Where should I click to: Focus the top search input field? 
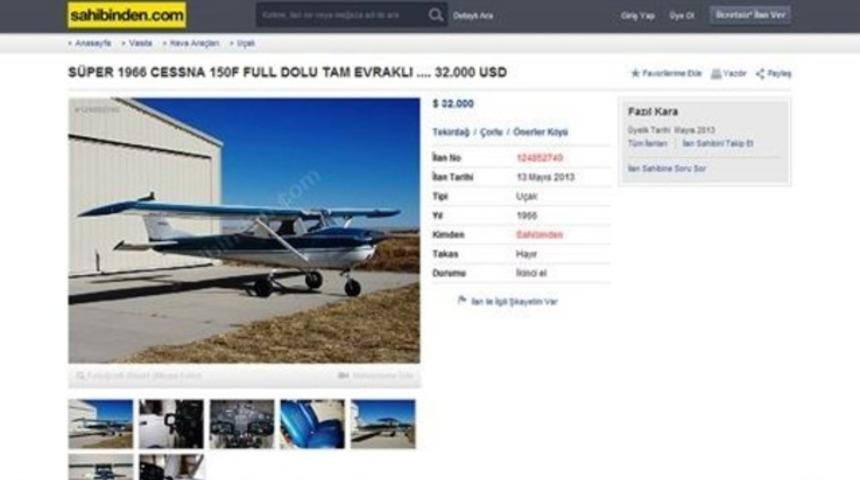[x=343, y=15]
